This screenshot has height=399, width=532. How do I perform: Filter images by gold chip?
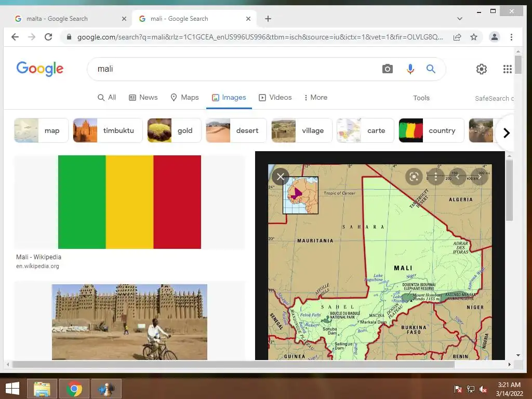coord(174,130)
